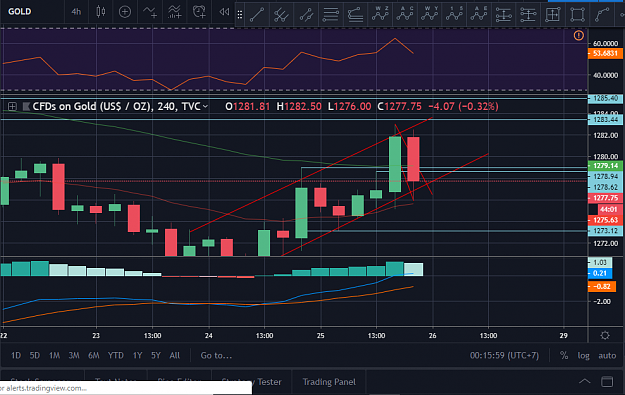Viewport: 625px width, 395px height.
Task: Toggle percent scale mode
Action: point(564,356)
